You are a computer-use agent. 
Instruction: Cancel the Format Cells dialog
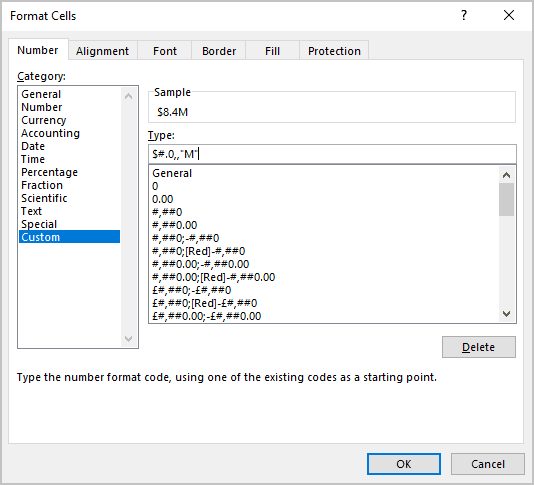tap(488, 464)
